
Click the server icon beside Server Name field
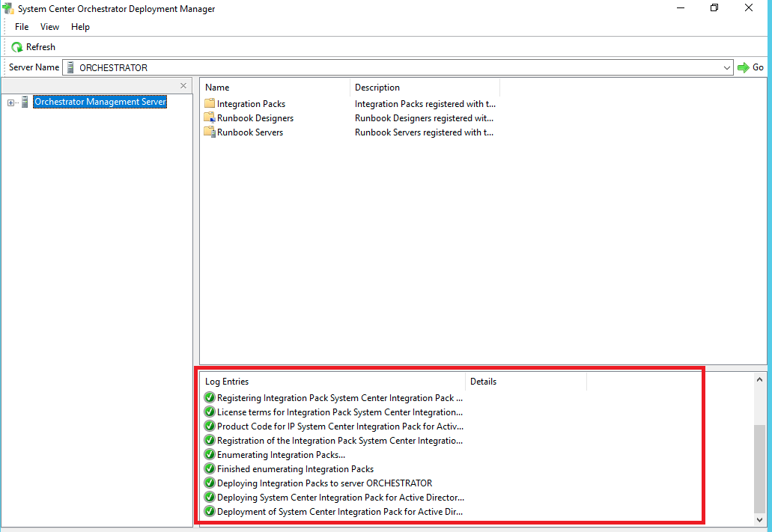(70, 67)
